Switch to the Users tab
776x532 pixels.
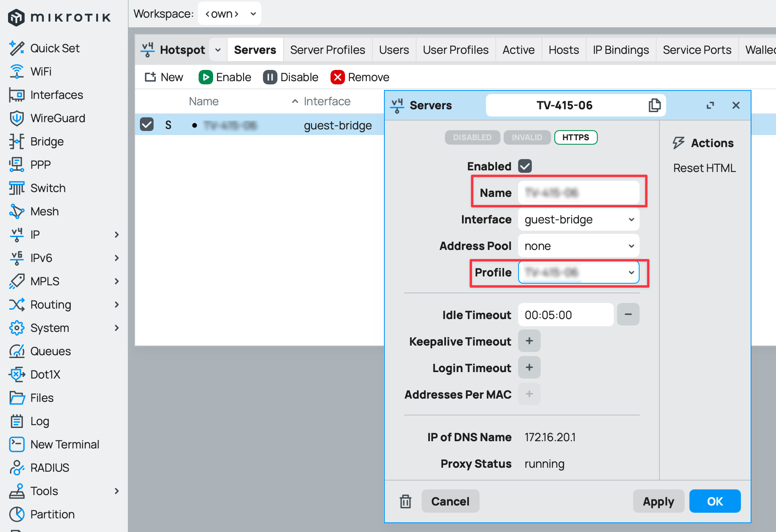coord(394,50)
